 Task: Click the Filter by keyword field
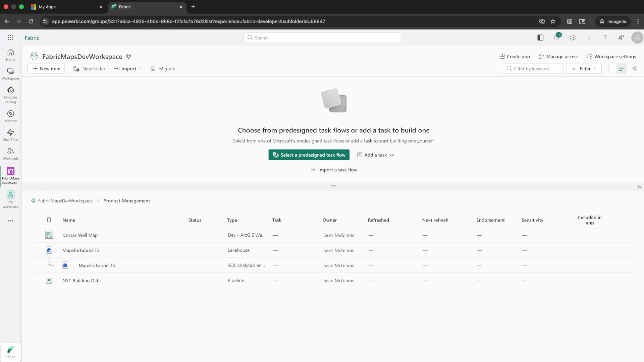click(x=533, y=68)
